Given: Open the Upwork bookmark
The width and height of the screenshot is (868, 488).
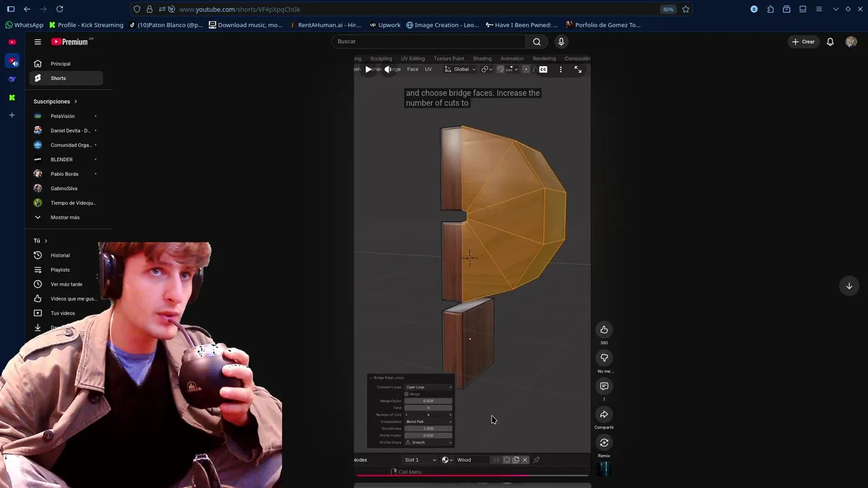Looking at the screenshot, I should pyautogui.click(x=385, y=25).
